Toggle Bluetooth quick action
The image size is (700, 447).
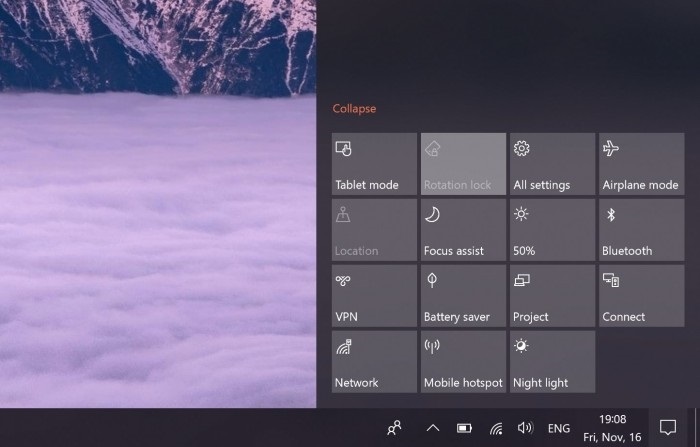point(641,230)
